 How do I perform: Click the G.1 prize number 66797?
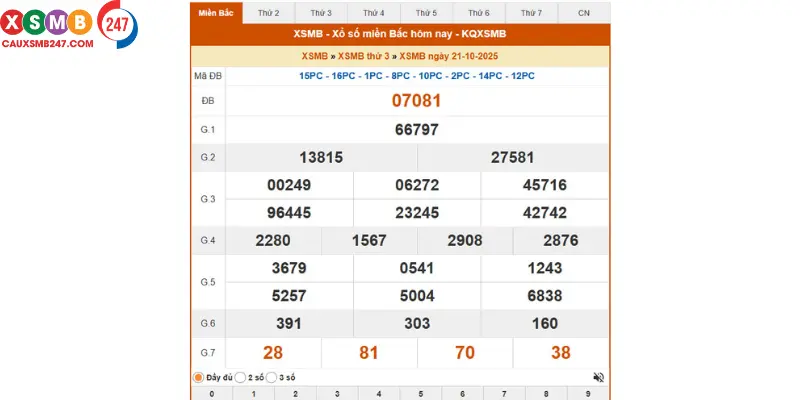tap(416, 130)
